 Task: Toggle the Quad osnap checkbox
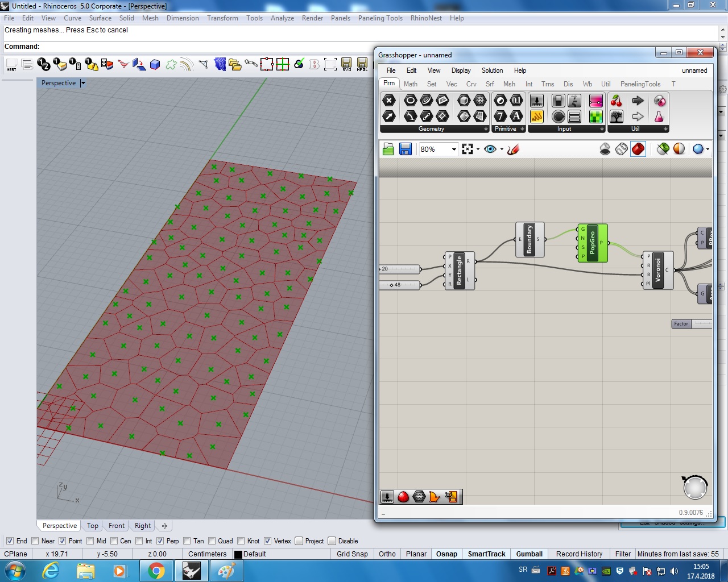point(212,541)
